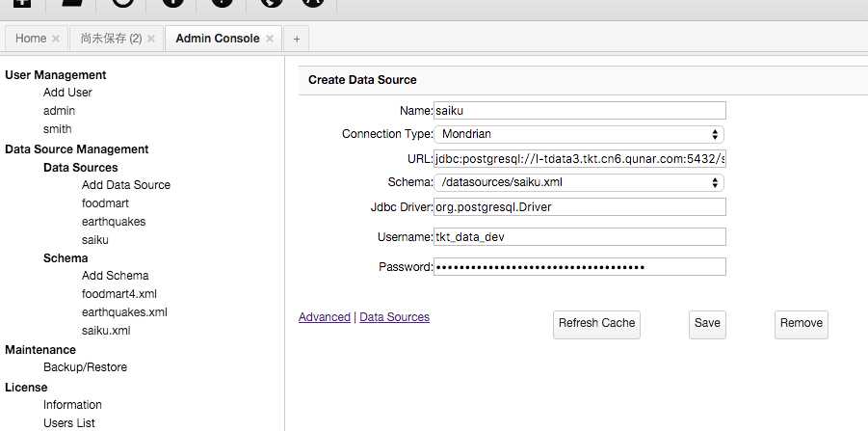Close the Admin Console tab

[x=270, y=40]
